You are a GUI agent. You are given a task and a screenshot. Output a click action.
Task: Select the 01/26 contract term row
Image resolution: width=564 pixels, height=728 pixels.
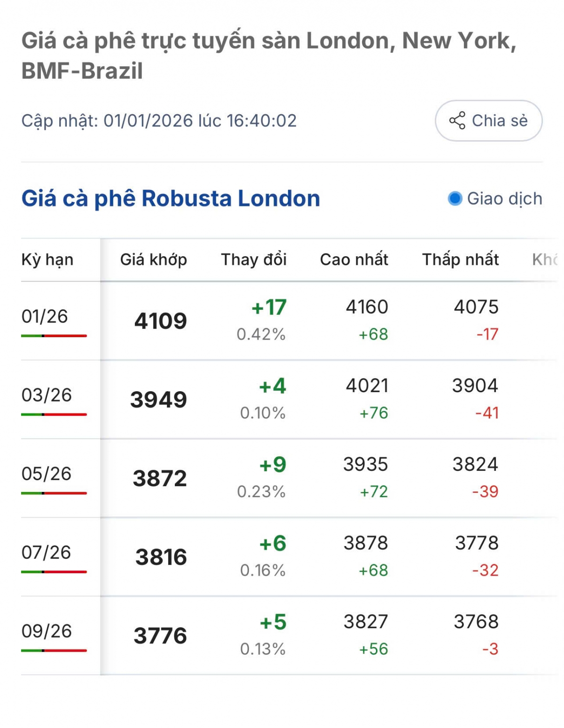[x=45, y=317]
